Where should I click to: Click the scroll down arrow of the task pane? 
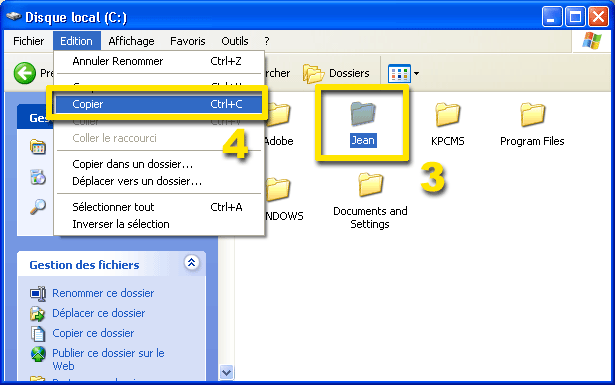pyautogui.click(x=226, y=372)
